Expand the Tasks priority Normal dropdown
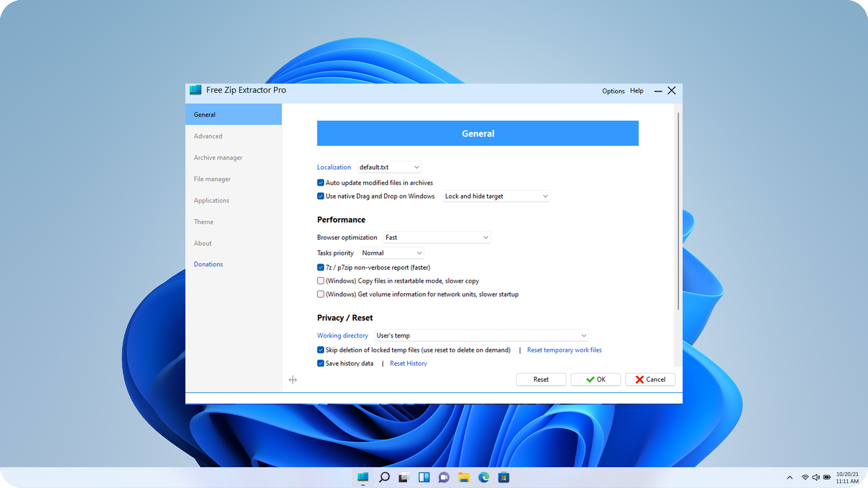 pos(392,253)
